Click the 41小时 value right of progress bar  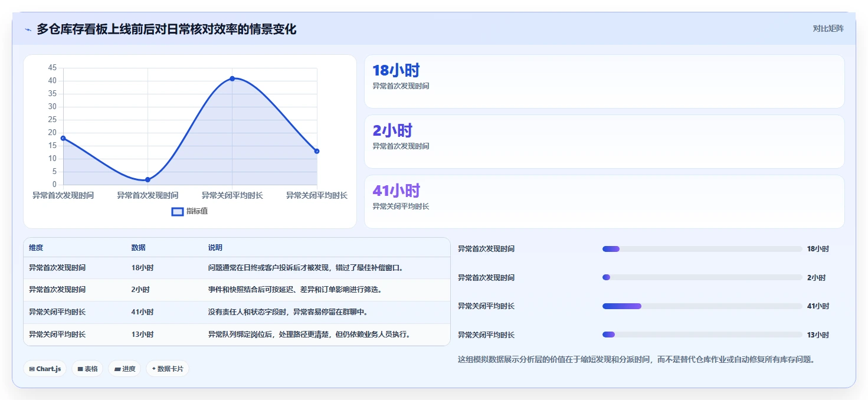click(x=818, y=306)
